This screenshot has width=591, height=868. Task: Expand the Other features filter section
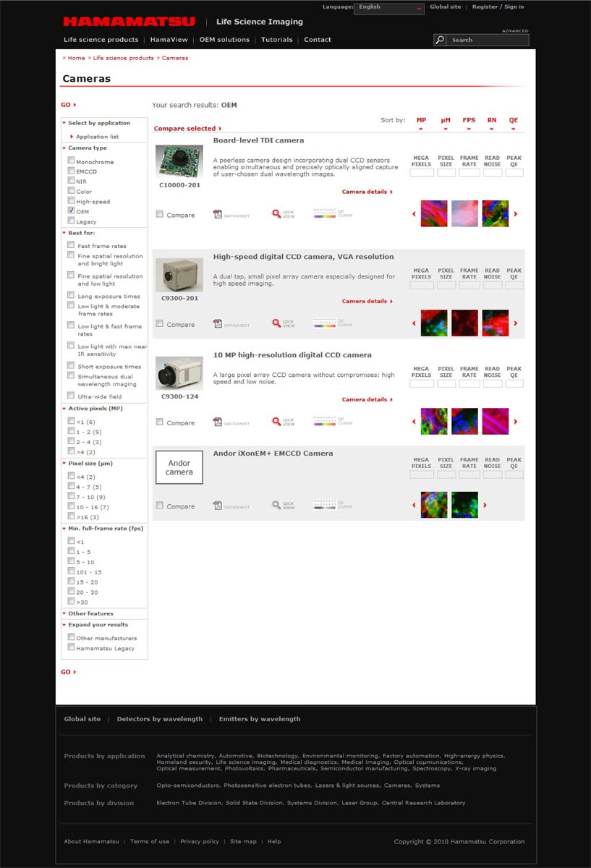pos(90,613)
